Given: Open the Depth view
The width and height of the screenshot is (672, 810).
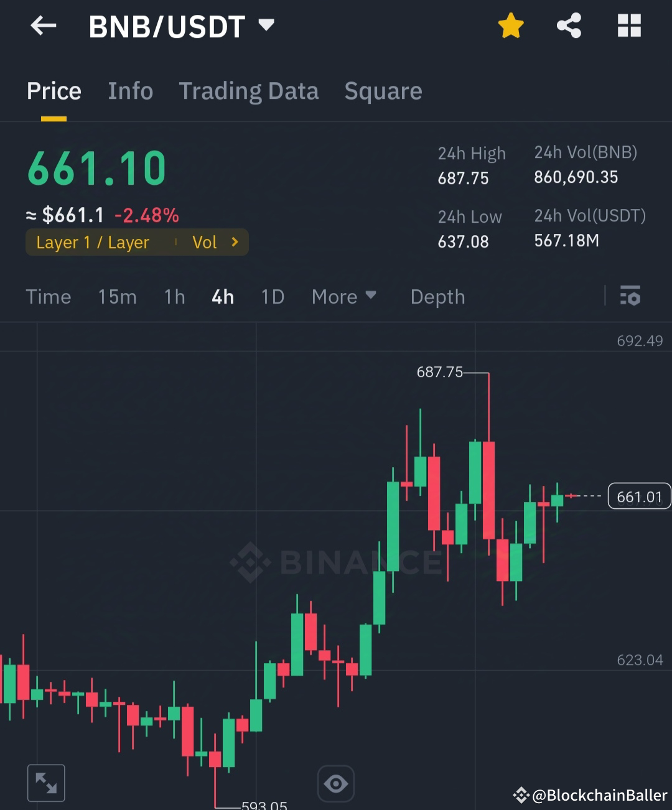Looking at the screenshot, I should coord(437,297).
